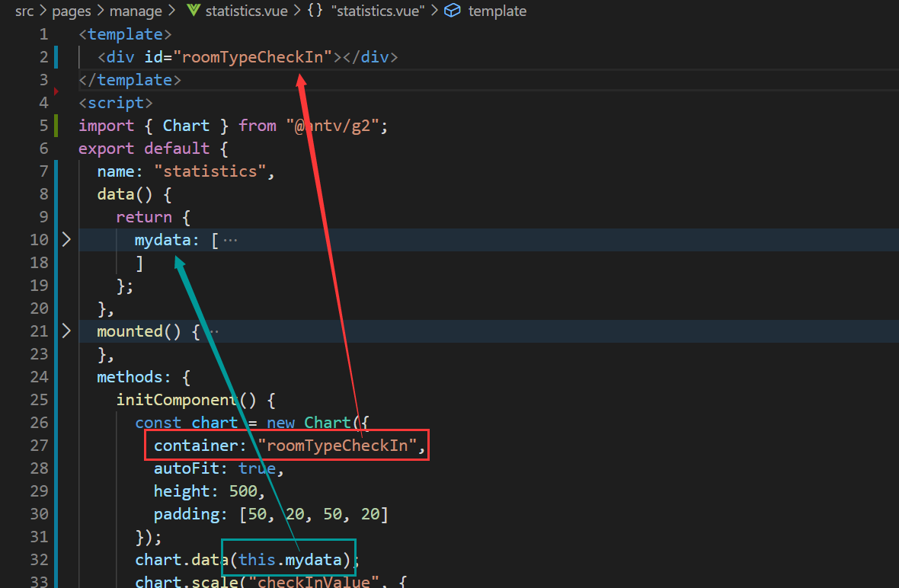Click the template cube icon in breadcrumb

pyautogui.click(x=453, y=11)
